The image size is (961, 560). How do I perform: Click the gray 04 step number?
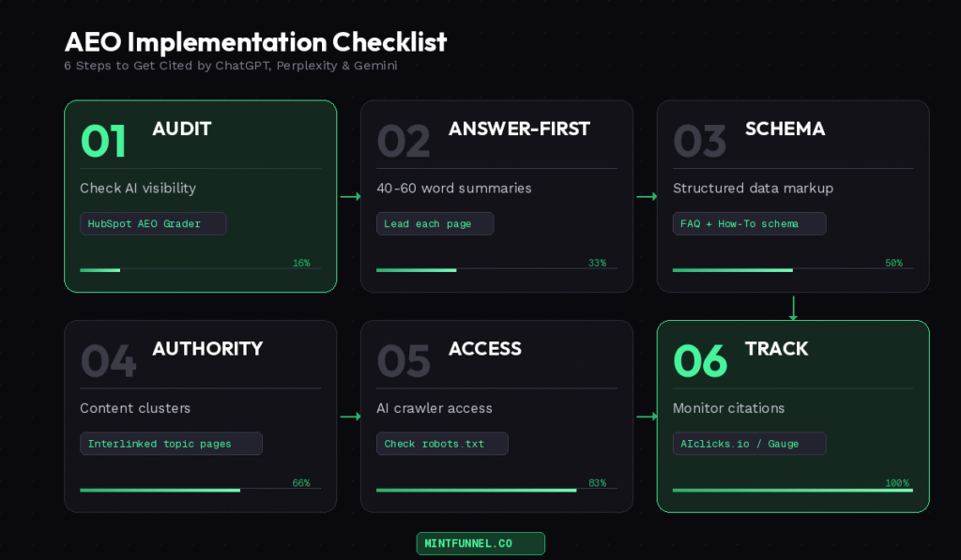108,361
